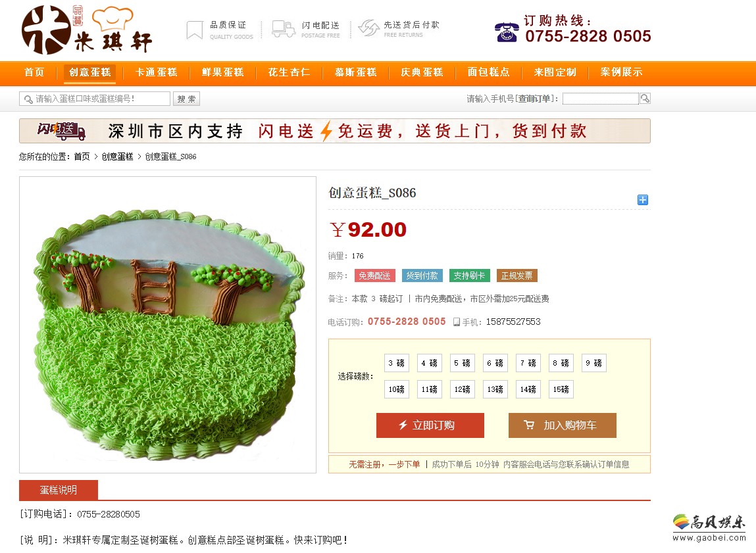Click the quality guarantee bookmark icon
756x553 pixels.
[x=194, y=30]
